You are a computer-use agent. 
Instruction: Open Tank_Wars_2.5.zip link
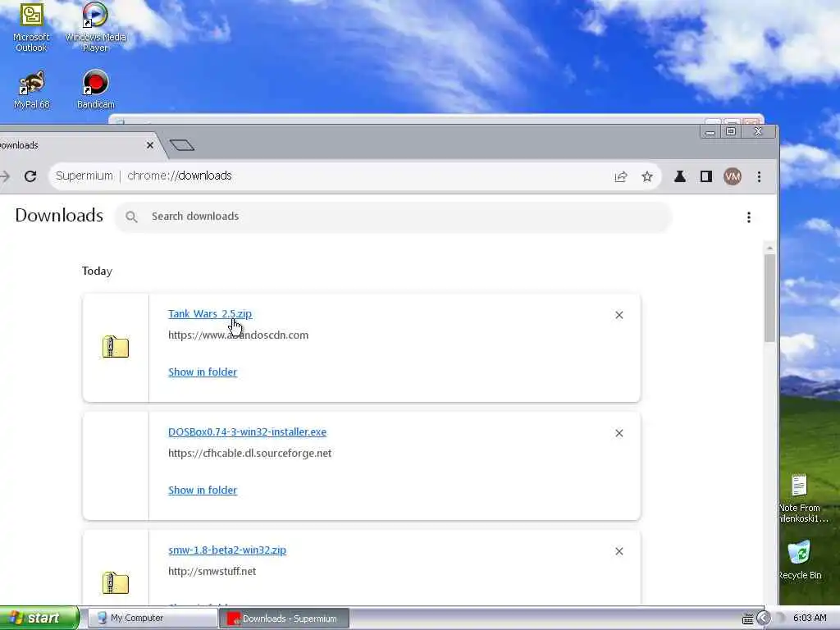(210, 314)
